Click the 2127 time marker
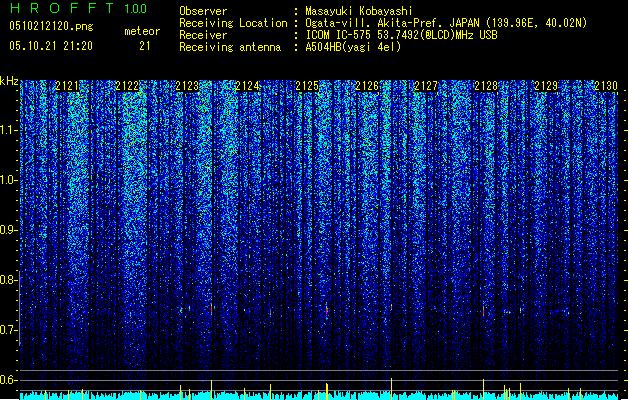Image resolution: width=629 pixels, height=400 pixels. tap(426, 86)
